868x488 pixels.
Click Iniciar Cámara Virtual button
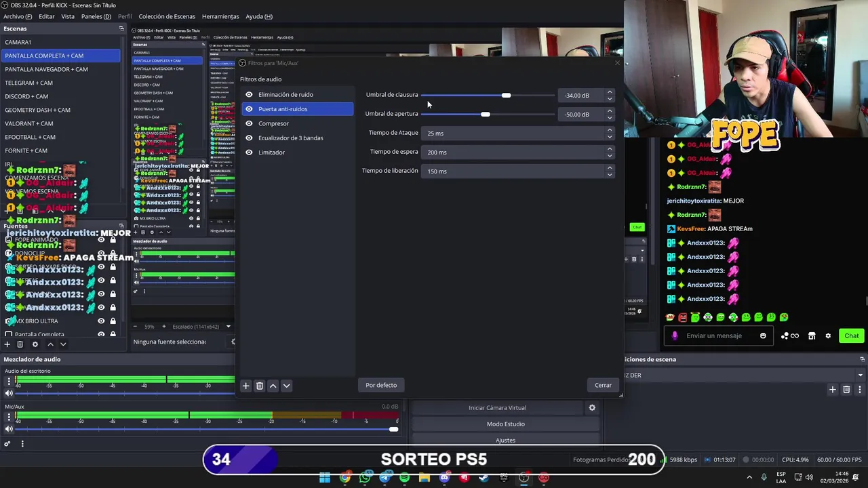(497, 408)
